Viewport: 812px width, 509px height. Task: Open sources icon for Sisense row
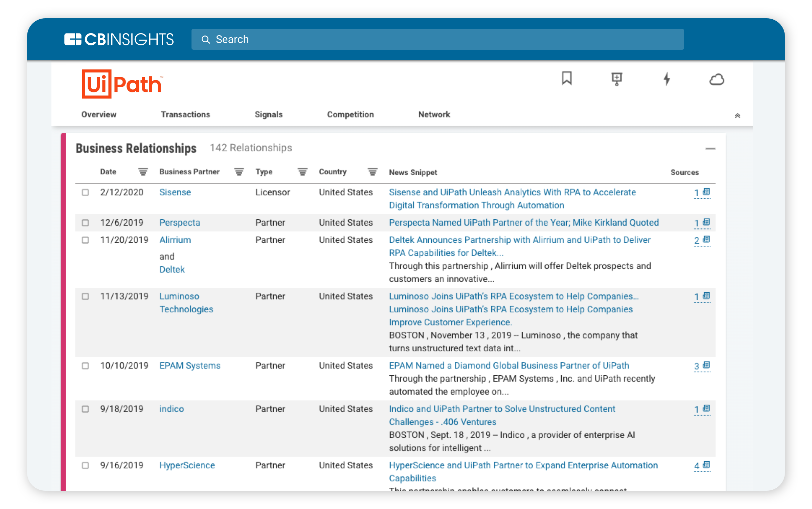pyautogui.click(x=706, y=192)
